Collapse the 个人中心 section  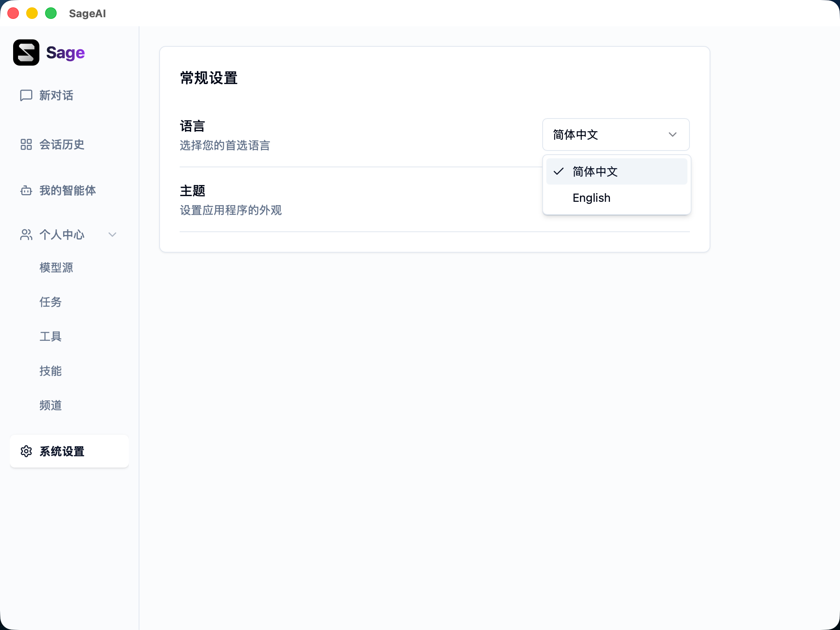[112, 235]
